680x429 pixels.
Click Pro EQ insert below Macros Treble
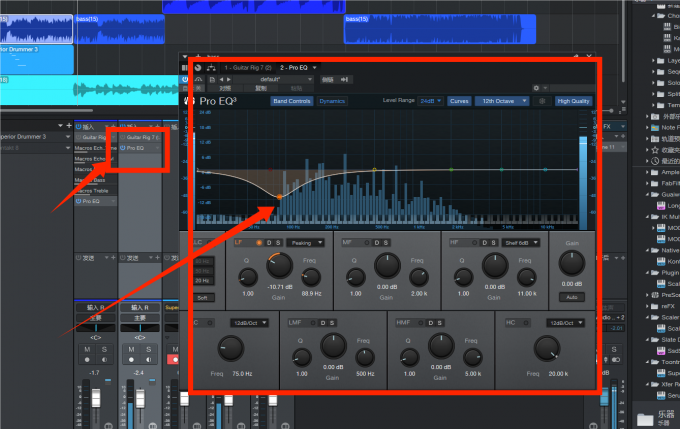click(95, 201)
